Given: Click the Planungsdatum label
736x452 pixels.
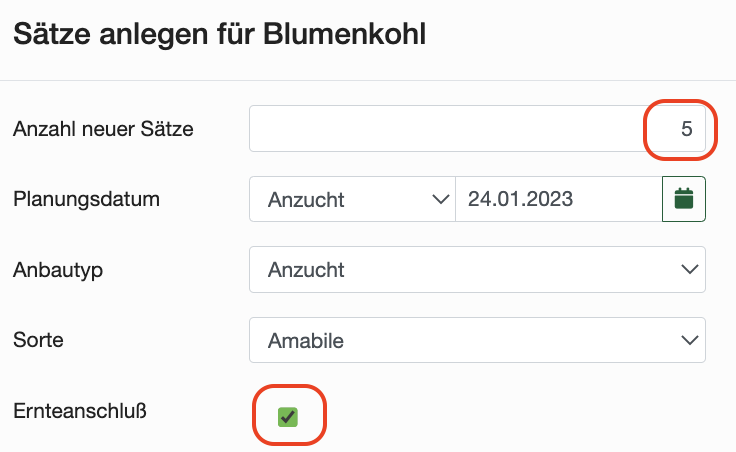Looking at the screenshot, I should (86, 199).
